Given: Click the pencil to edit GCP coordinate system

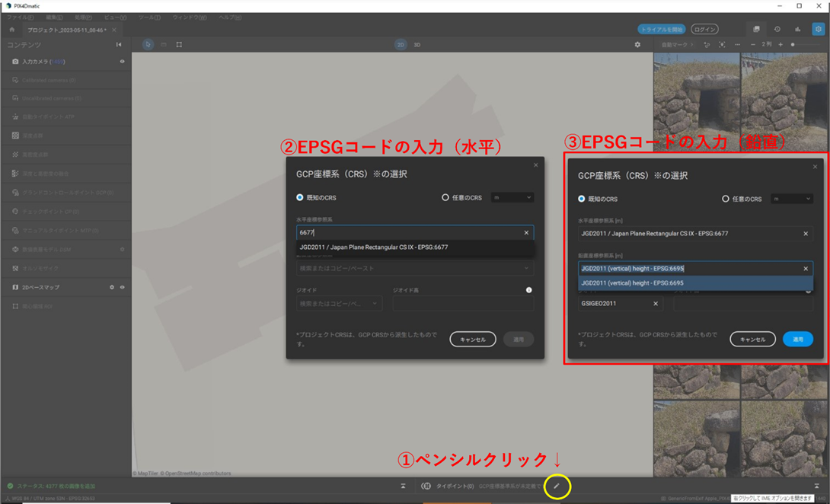Looking at the screenshot, I should click(557, 486).
